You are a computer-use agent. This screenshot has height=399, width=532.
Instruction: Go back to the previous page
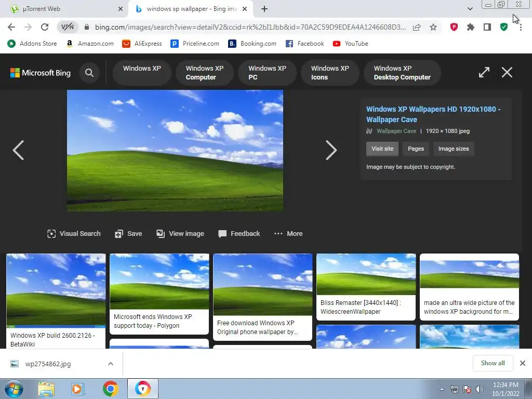[11, 27]
